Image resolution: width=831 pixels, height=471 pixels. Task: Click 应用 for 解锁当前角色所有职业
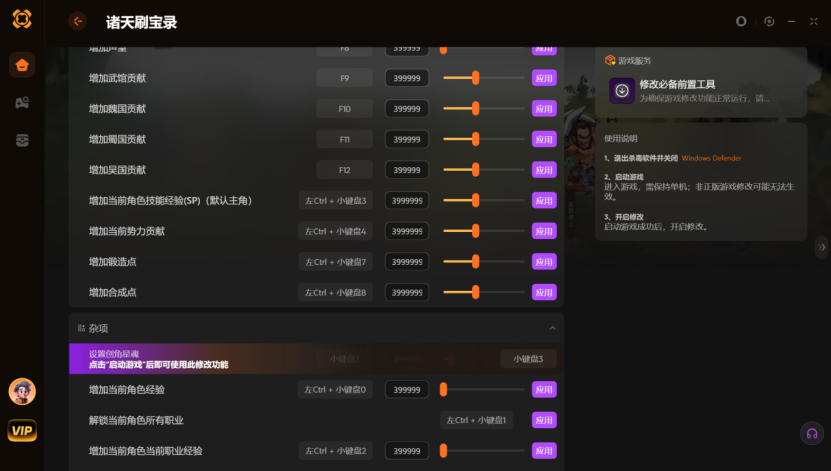click(543, 420)
